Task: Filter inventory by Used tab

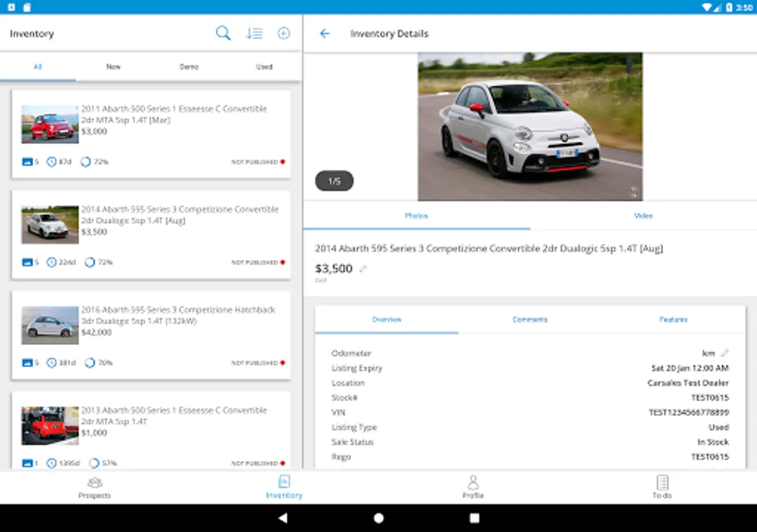Action: pos(264,67)
